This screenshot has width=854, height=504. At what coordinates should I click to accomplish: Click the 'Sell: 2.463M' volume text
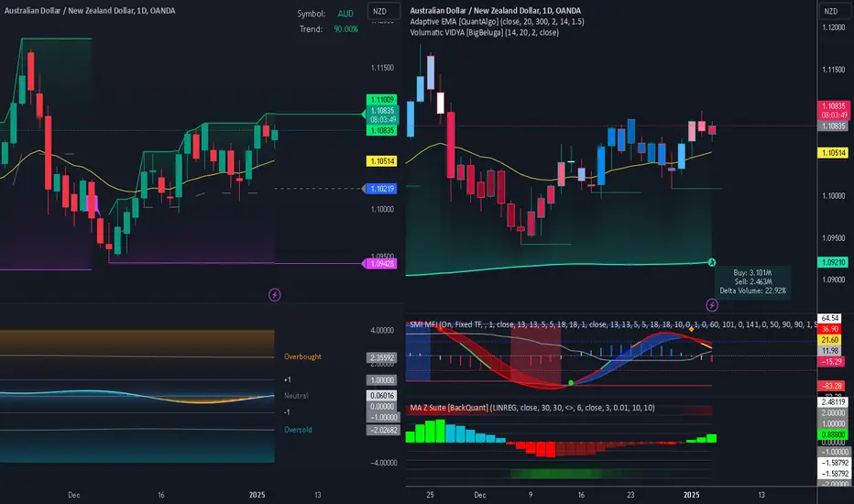[753, 281]
